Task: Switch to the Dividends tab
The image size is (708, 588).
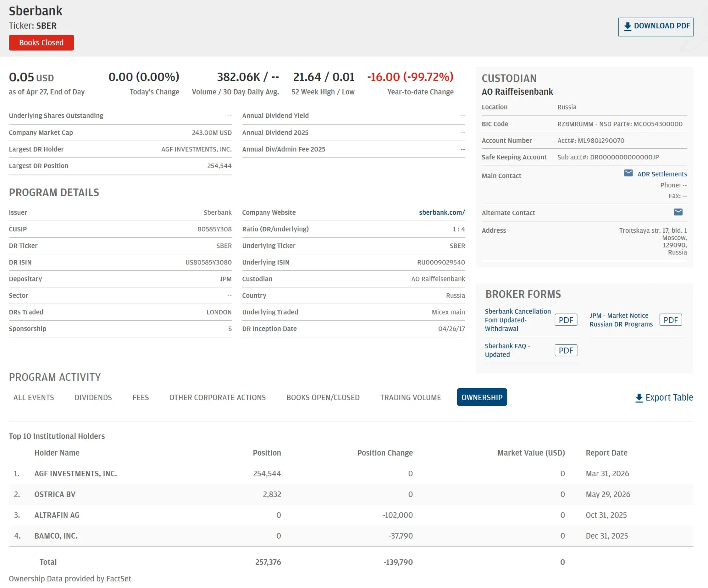Action: [x=93, y=398]
